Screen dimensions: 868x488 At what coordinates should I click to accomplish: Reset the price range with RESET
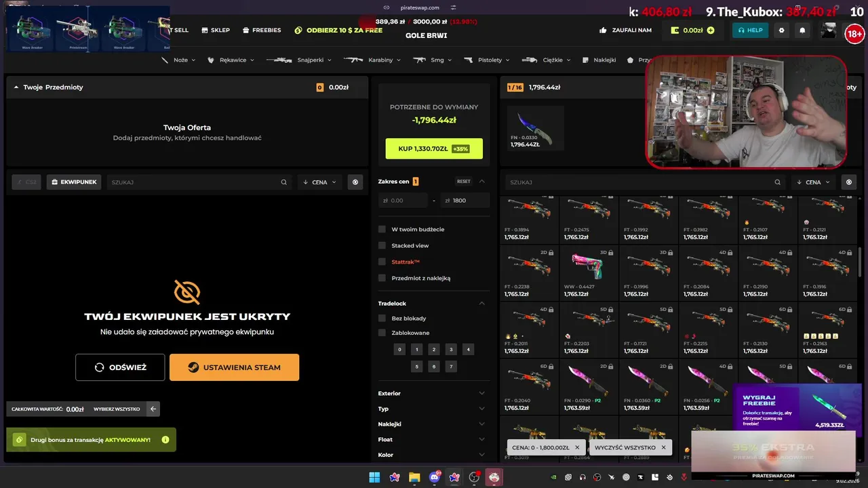(x=463, y=182)
